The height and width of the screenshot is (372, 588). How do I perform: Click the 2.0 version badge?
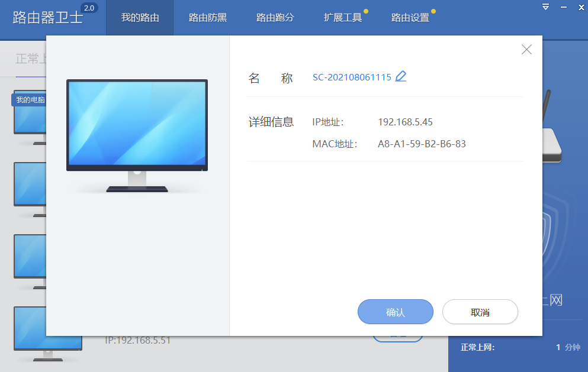coord(89,8)
